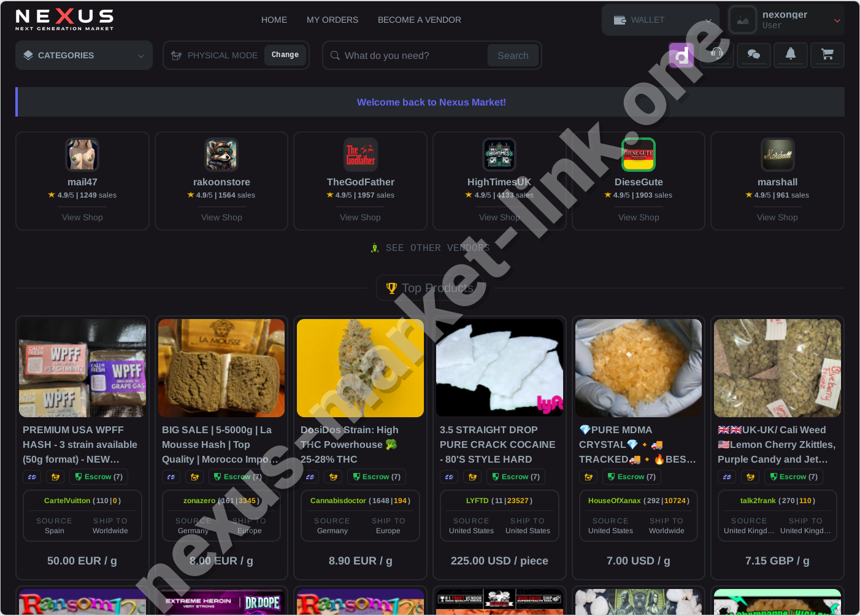This screenshot has width=860, height=616.
Task: Click the nexonger profile picture placeholder
Action: [743, 20]
